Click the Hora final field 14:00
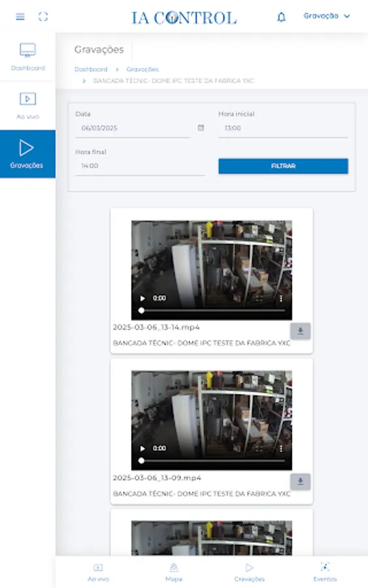The image size is (368, 588). coord(140,166)
